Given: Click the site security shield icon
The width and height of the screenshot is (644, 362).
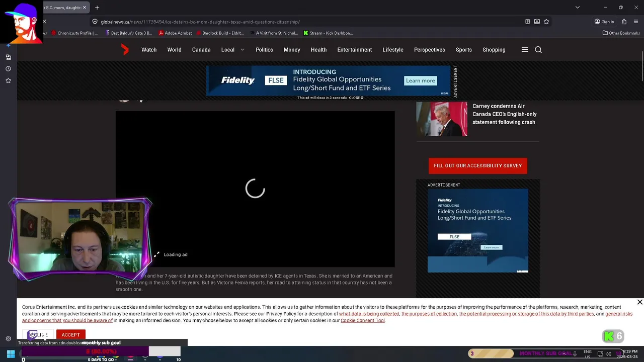Looking at the screenshot, I should click(95, 22).
